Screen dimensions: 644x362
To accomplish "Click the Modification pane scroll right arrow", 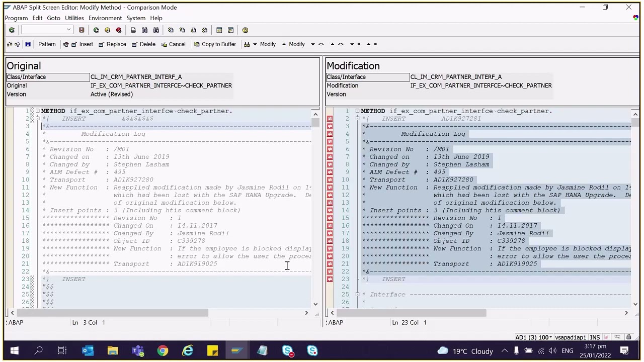I will pyautogui.click(x=626, y=313).
